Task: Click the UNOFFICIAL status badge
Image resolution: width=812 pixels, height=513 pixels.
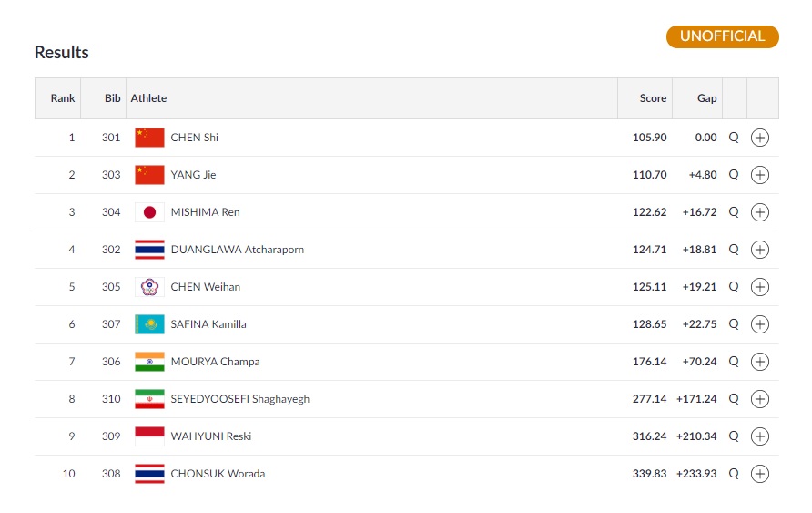Action: coord(723,36)
